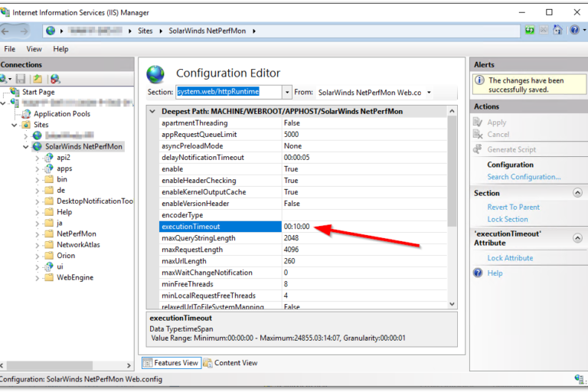The image size is (588, 392).
Task: Open the View menu
Action: tap(34, 49)
